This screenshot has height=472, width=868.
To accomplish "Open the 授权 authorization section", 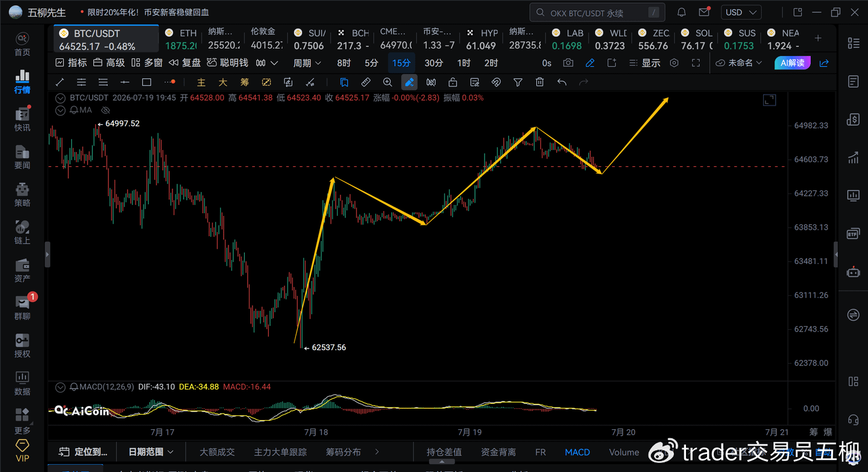I will coord(22,345).
